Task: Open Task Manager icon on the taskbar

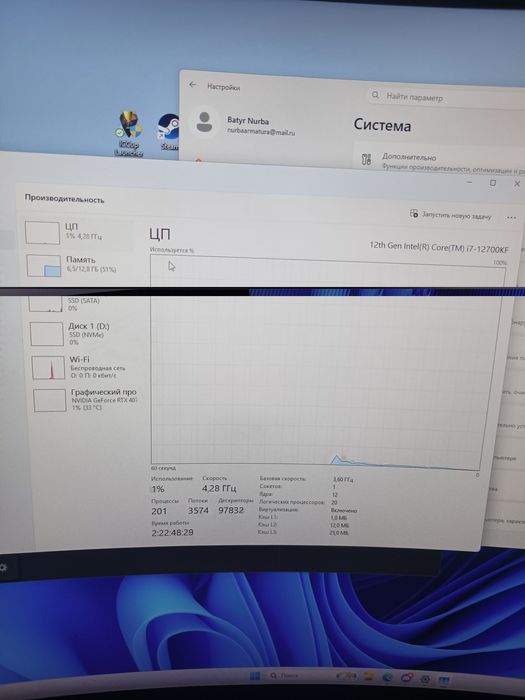Action: click(x=444, y=680)
